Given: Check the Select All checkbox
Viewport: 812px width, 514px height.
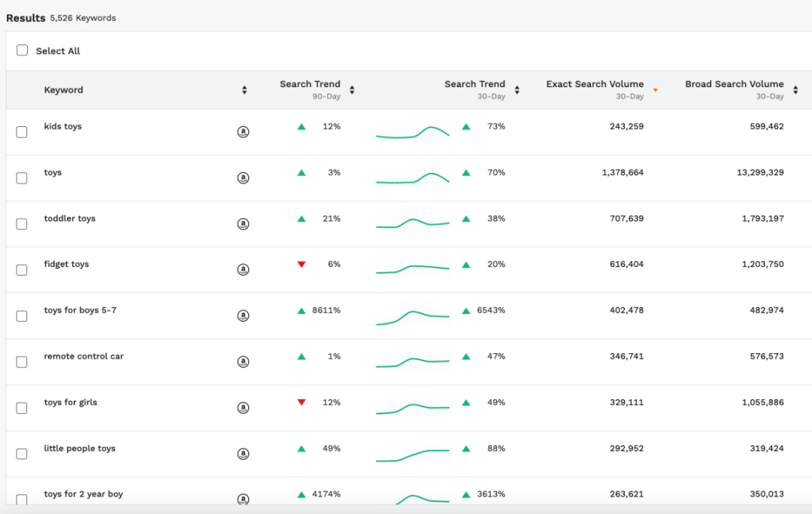Looking at the screenshot, I should click(22, 50).
